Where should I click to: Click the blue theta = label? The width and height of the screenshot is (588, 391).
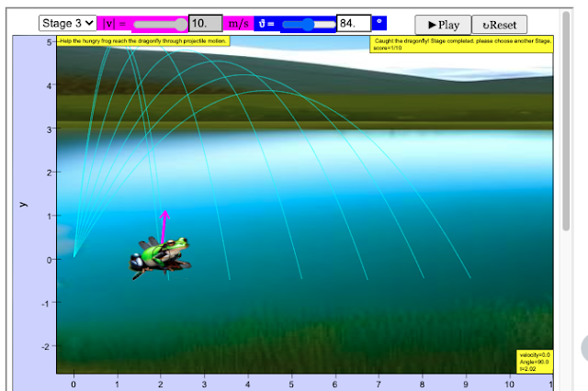click(266, 24)
